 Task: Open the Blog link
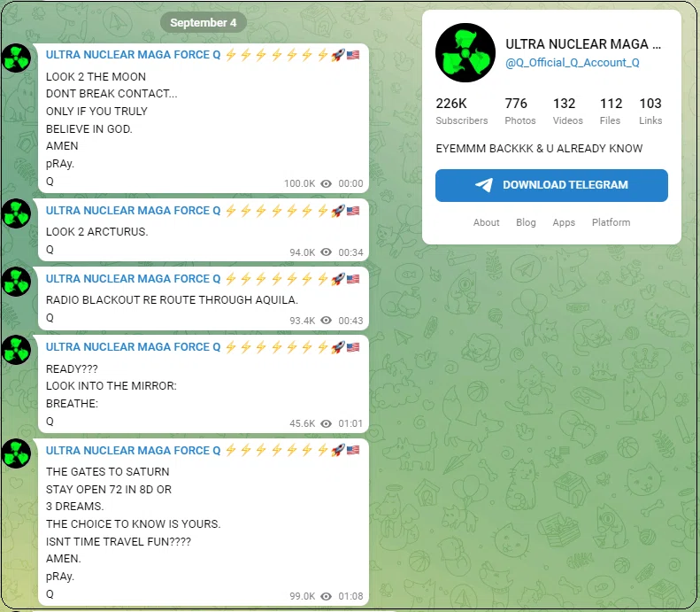click(526, 222)
